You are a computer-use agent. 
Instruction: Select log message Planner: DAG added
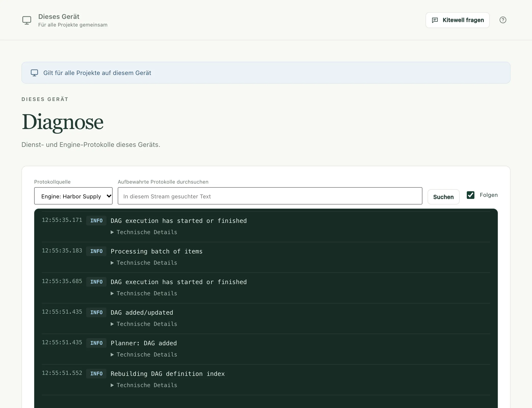144,343
